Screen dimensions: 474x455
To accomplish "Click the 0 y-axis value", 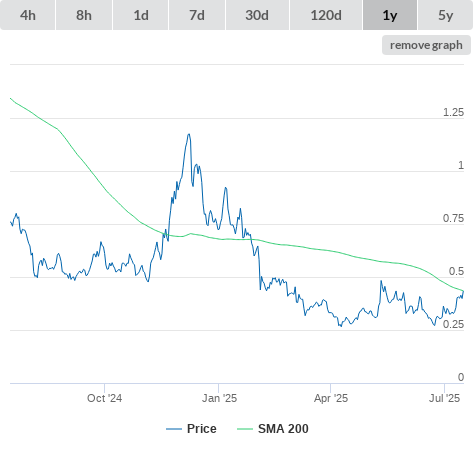I will click(461, 377).
